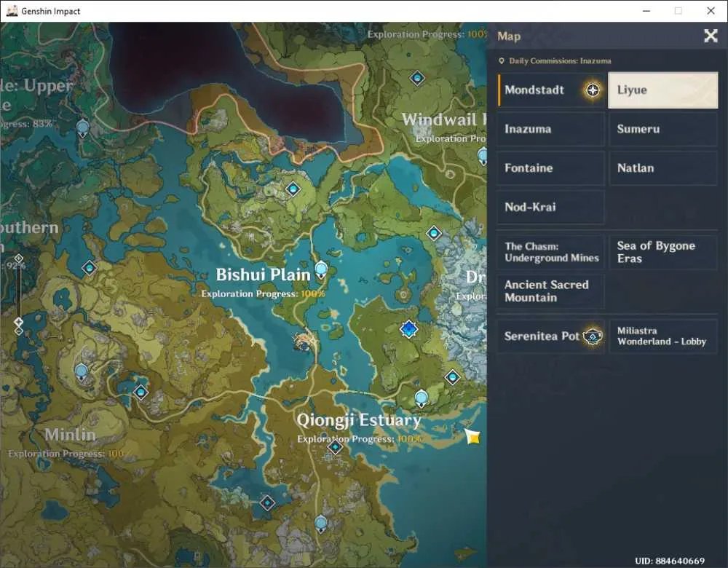Viewport: 728px width, 568px height.
Task: Select the statue icon at the map's bottom edge
Action: pos(321,524)
